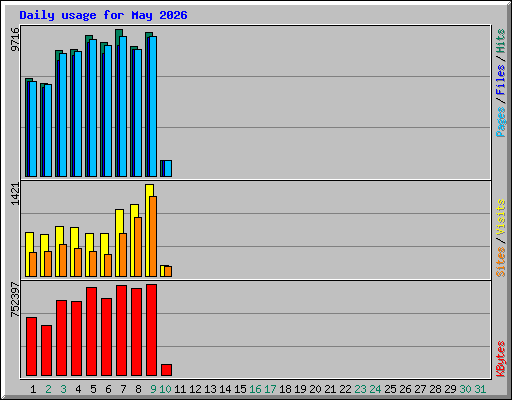The width and height of the screenshot is (512, 400).
Task: Click the day 5 red KBytes bar
Action: pos(91,332)
